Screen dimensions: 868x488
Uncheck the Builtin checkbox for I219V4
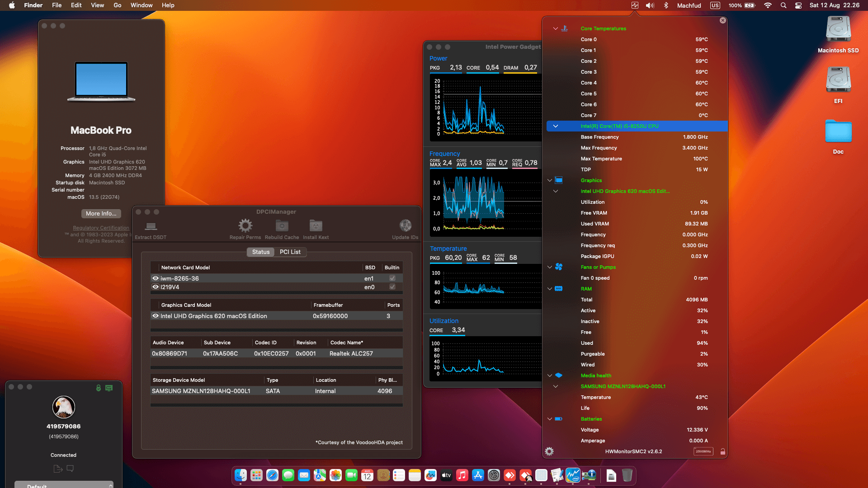coord(392,286)
